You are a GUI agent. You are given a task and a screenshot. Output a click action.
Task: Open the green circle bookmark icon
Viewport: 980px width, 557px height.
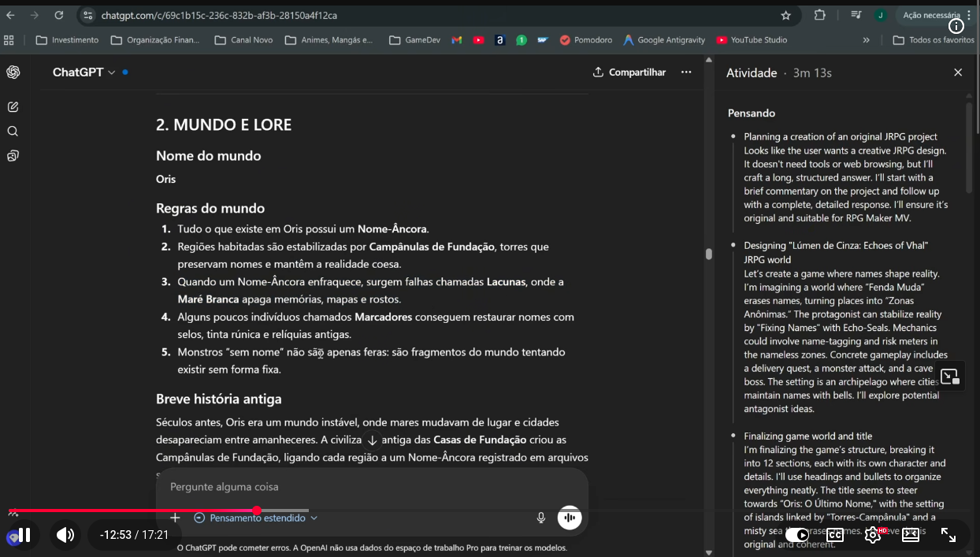coord(522,39)
